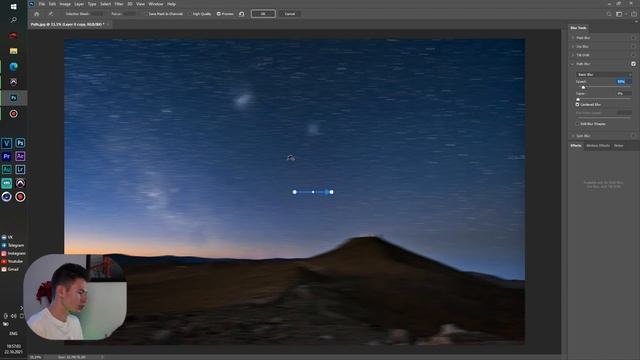Click the red record icon on taskbar
Viewport: 640px width, 360px height.
tap(13, 114)
